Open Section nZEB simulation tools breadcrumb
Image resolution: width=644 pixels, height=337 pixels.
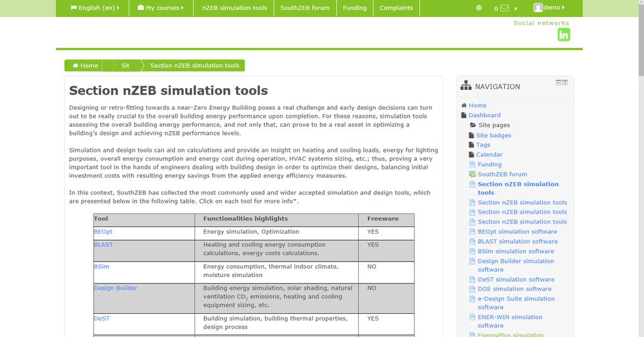coord(195,66)
